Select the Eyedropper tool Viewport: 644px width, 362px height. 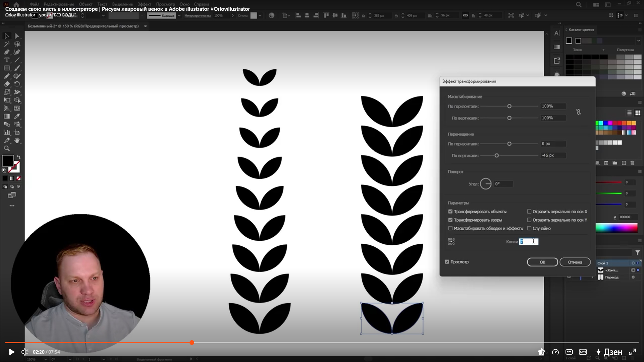17,116
